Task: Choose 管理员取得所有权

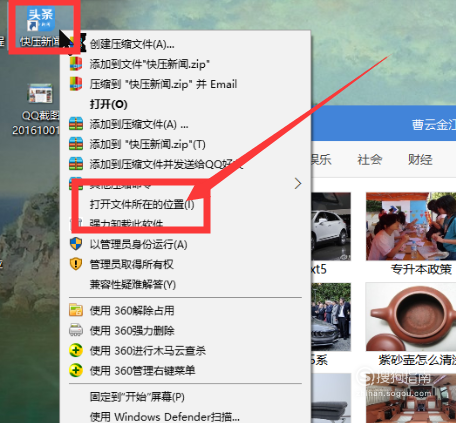Action: pos(131,264)
